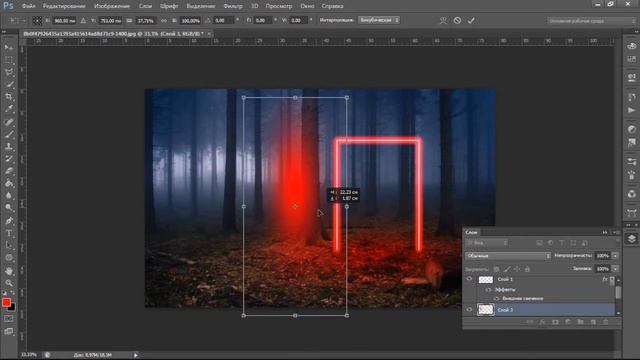Click the reference point location grid
The image size is (640, 360).
pyautogui.click(x=37, y=20)
